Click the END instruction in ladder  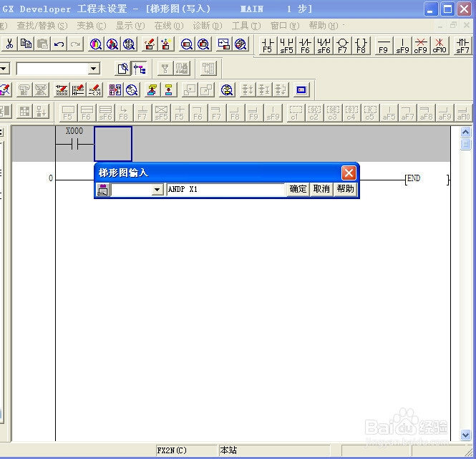[x=414, y=178]
